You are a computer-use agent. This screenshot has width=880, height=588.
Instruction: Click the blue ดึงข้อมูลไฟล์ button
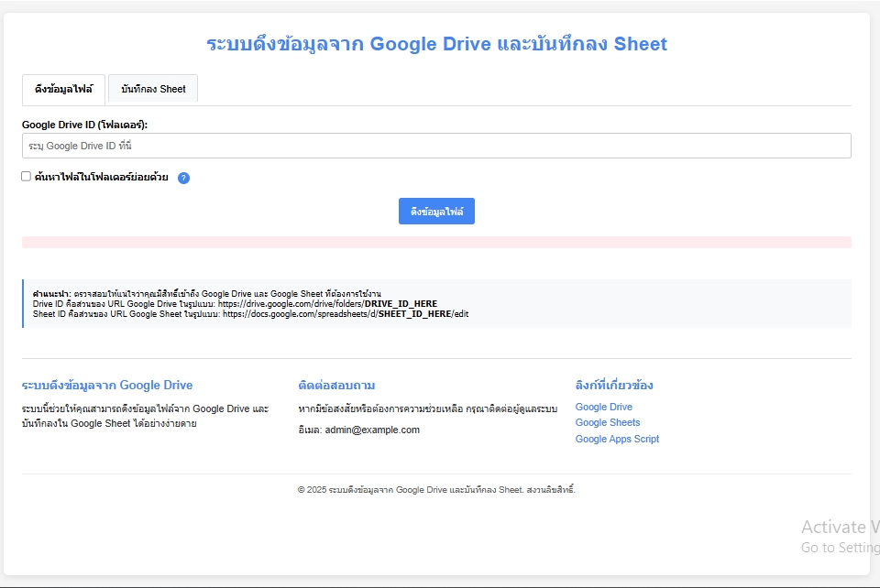(436, 212)
